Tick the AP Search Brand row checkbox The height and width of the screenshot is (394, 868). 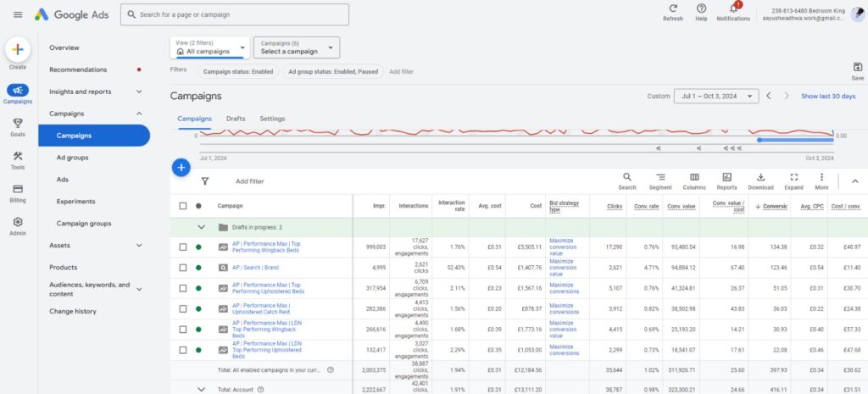coord(183,267)
